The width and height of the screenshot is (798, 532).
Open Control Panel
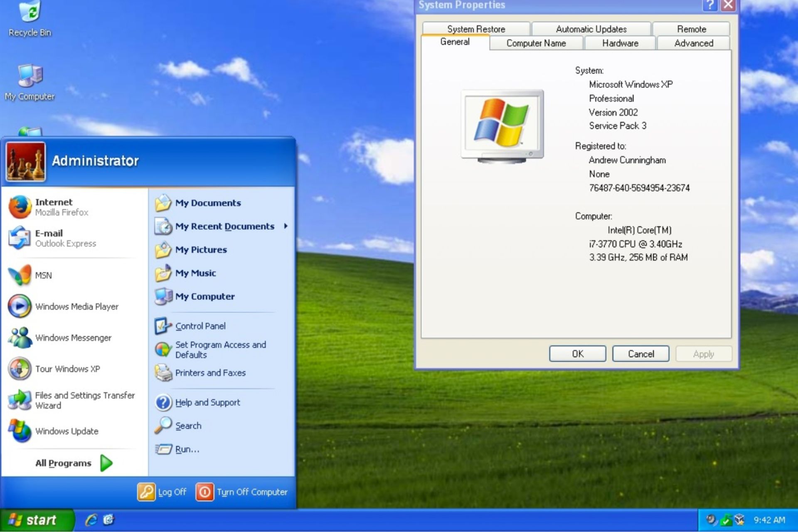click(221, 326)
